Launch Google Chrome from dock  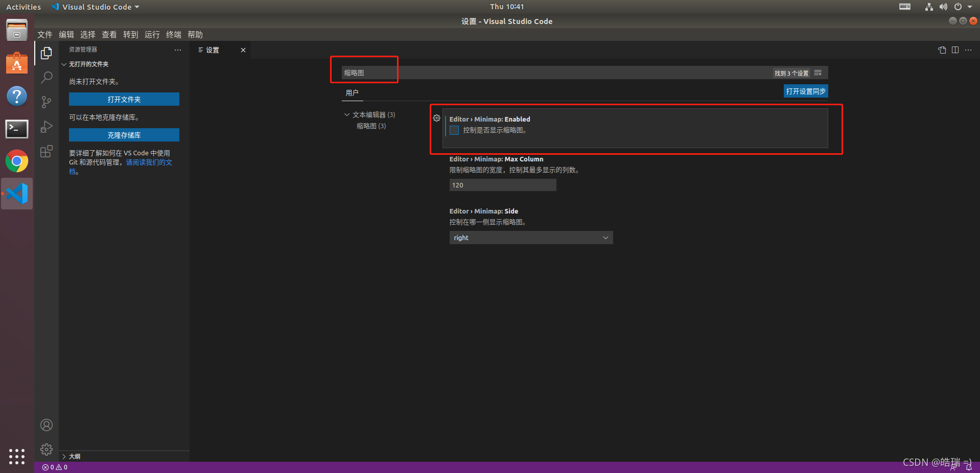pos(17,161)
